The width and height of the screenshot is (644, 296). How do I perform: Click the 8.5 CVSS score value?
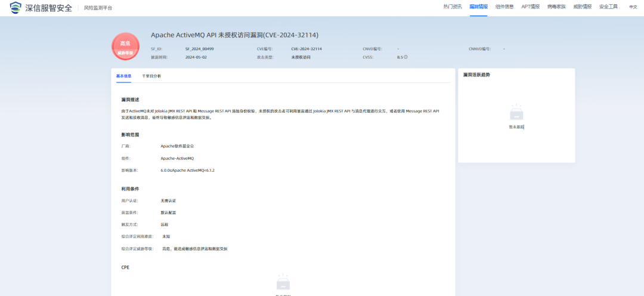coord(400,57)
